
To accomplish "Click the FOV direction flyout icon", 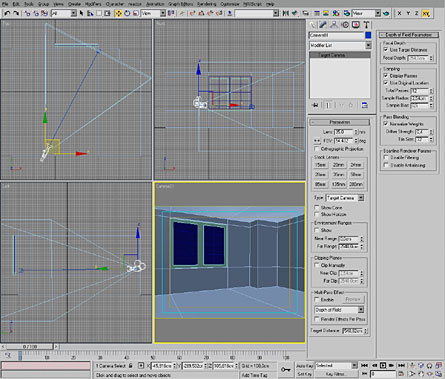I will (317, 141).
